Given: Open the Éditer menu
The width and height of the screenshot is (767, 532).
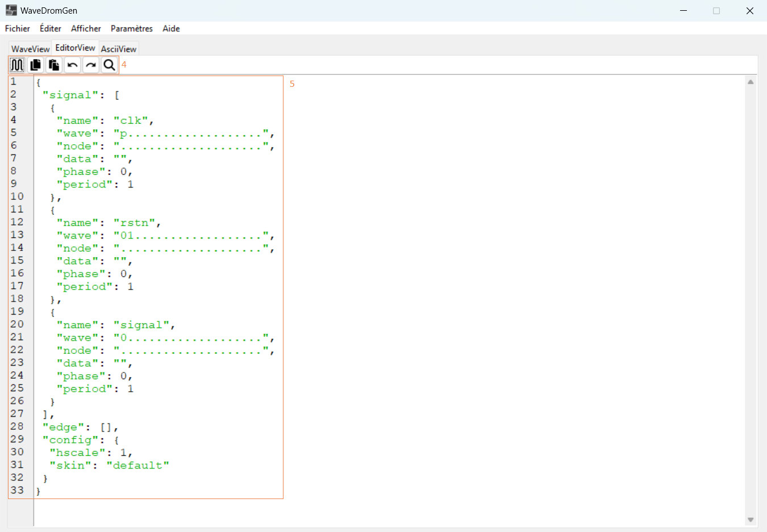Looking at the screenshot, I should point(51,28).
